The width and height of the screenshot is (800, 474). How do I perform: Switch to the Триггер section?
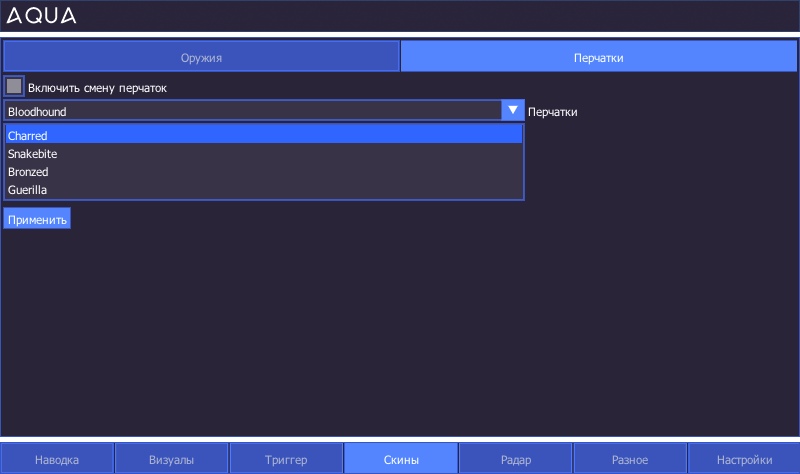[x=286, y=459]
